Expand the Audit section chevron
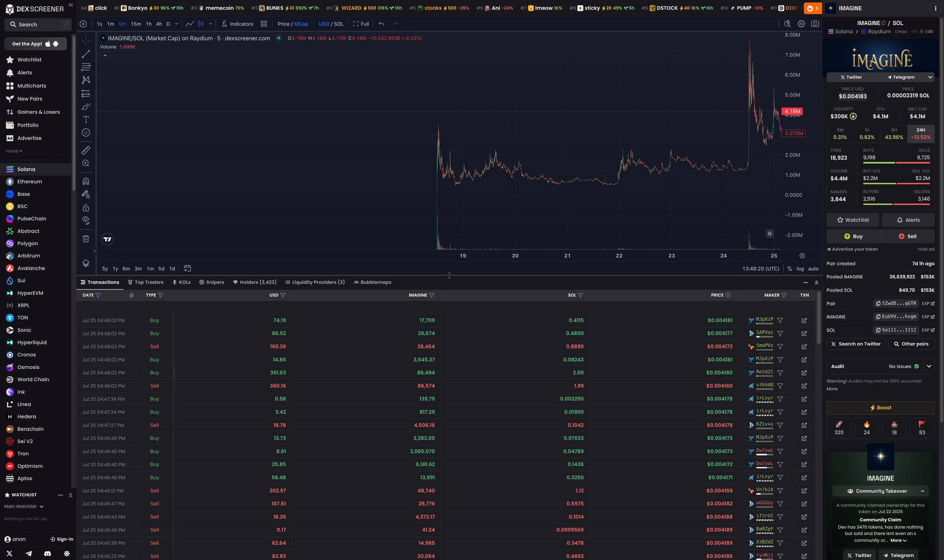Screen dimensions: 944x560 929,366
